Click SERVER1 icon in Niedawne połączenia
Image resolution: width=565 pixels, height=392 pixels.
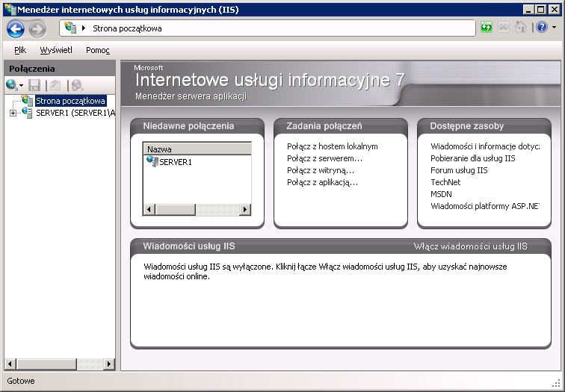point(152,161)
